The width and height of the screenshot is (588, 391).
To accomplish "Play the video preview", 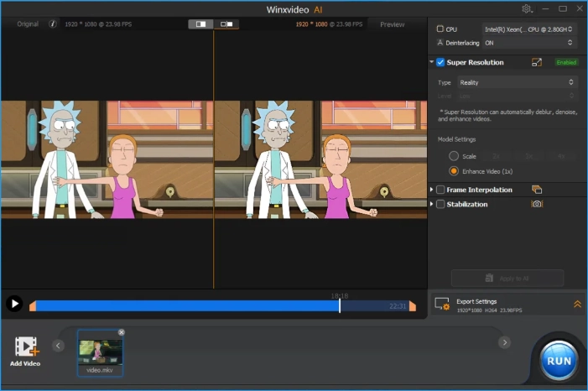I will (x=14, y=304).
